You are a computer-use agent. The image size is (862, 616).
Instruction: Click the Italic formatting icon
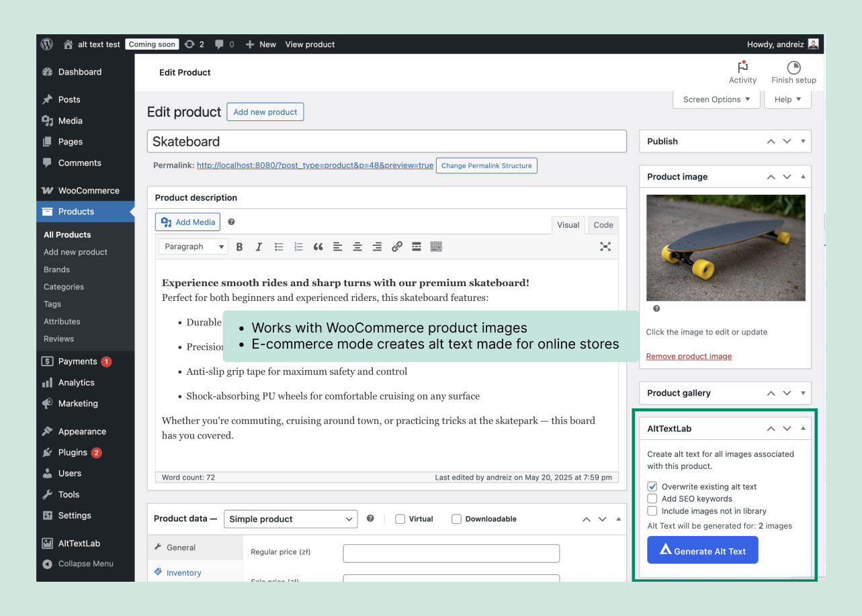coord(259,247)
